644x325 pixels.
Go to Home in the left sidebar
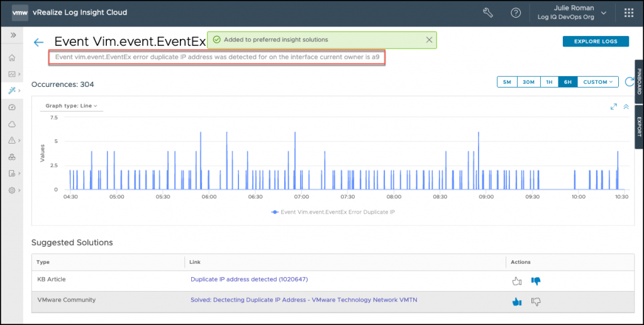coord(12,58)
